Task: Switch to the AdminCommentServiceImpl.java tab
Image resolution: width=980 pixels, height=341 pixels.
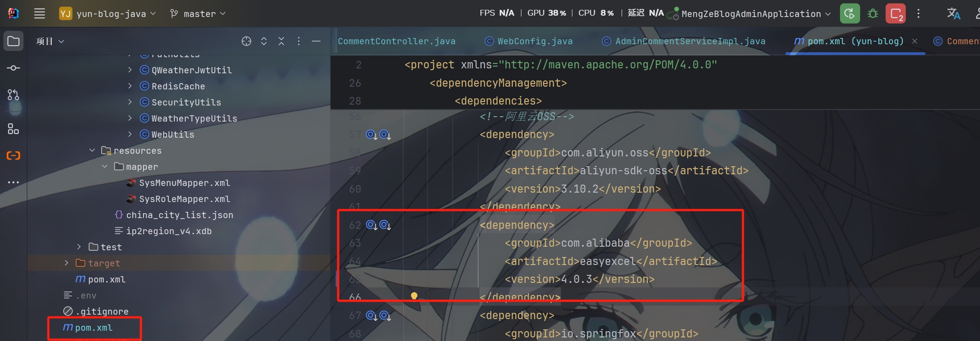Action: (x=683, y=41)
